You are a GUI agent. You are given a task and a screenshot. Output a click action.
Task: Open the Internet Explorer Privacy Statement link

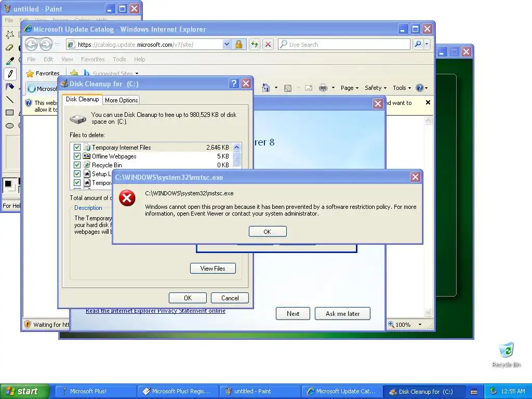[x=155, y=311]
